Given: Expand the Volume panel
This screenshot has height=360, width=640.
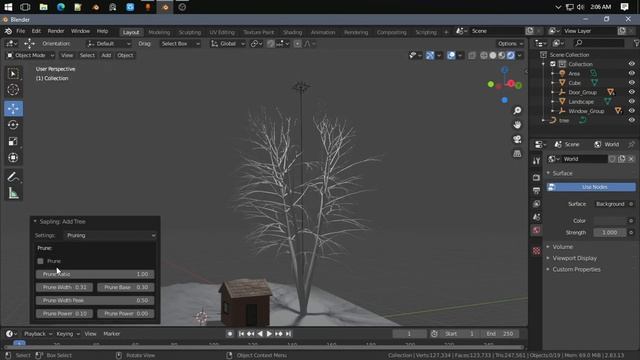Looking at the screenshot, I should (562, 247).
